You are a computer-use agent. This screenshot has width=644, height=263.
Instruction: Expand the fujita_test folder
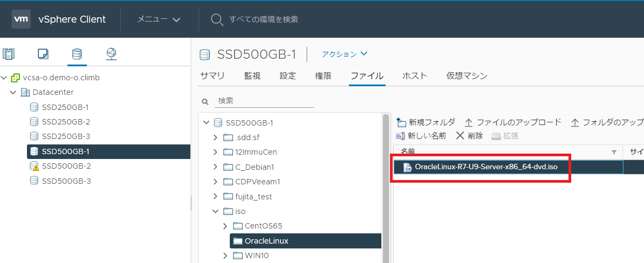(x=216, y=197)
